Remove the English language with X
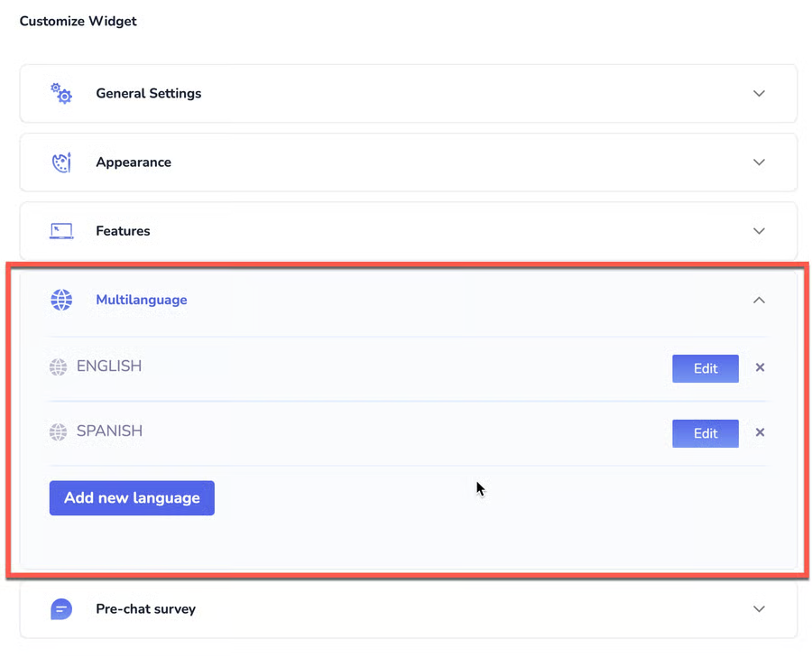This screenshot has width=812, height=658. tap(760, 367)
